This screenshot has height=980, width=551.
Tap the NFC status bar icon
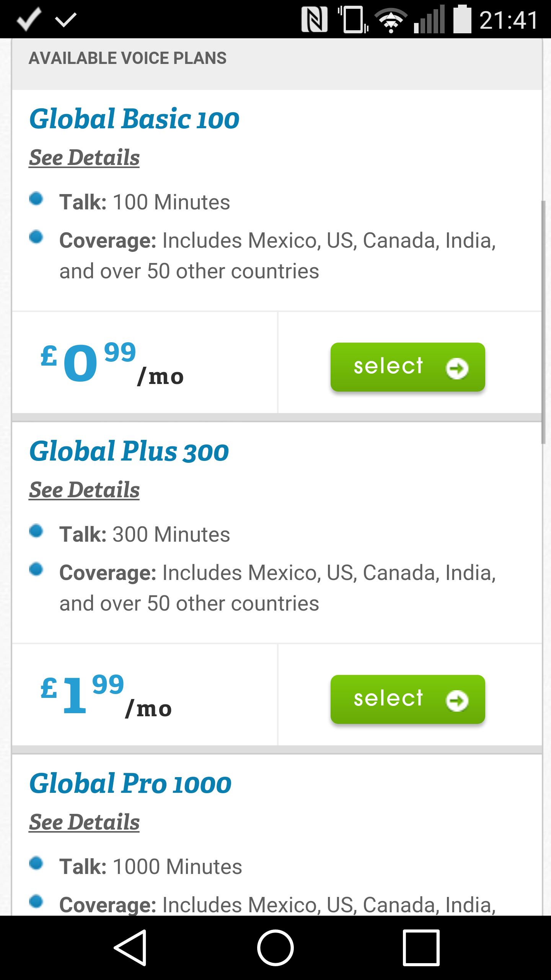[x=315, y=20]
